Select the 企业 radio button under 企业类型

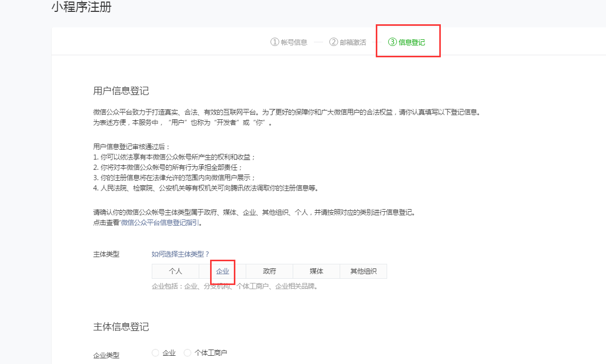click(155, 353)
